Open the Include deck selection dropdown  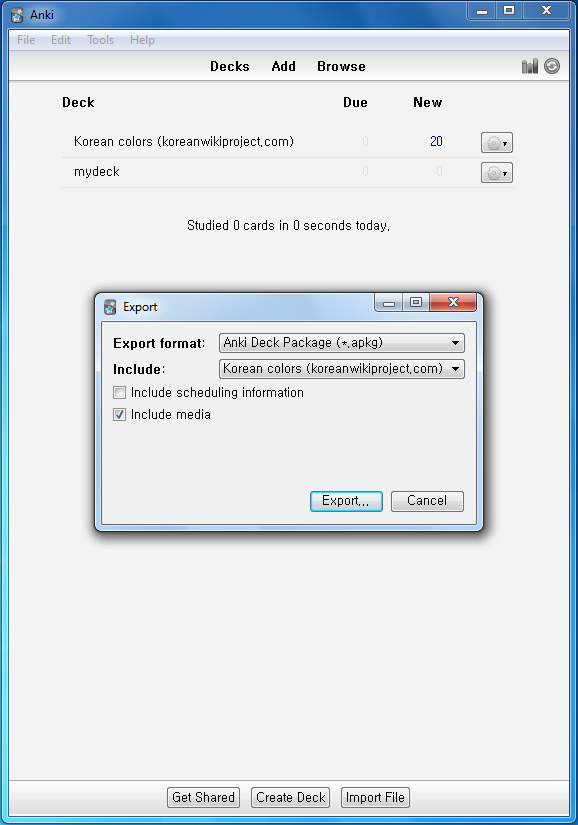(341, 369)
